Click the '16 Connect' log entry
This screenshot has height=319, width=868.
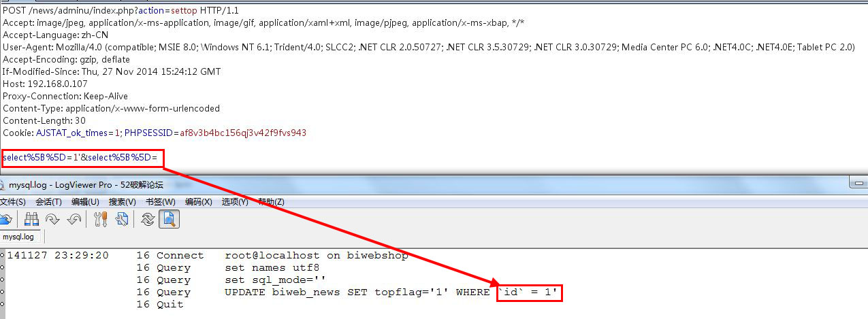tap(170, 256)
